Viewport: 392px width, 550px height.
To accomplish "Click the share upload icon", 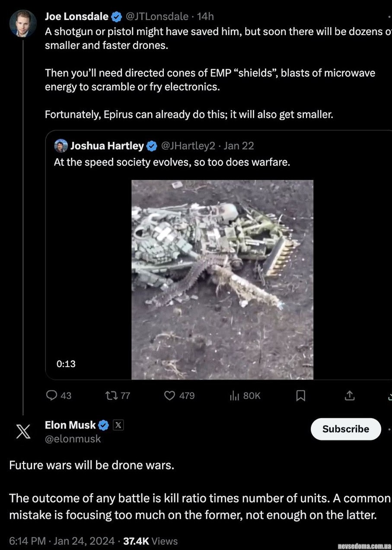I will pyautogui.click(x=350, y=396).
